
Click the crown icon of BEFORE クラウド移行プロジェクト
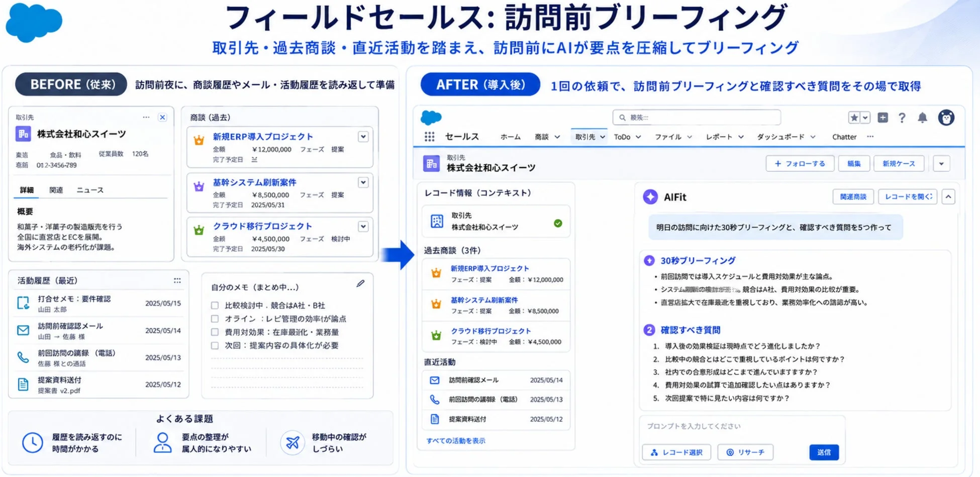click(x=199, y=230)
